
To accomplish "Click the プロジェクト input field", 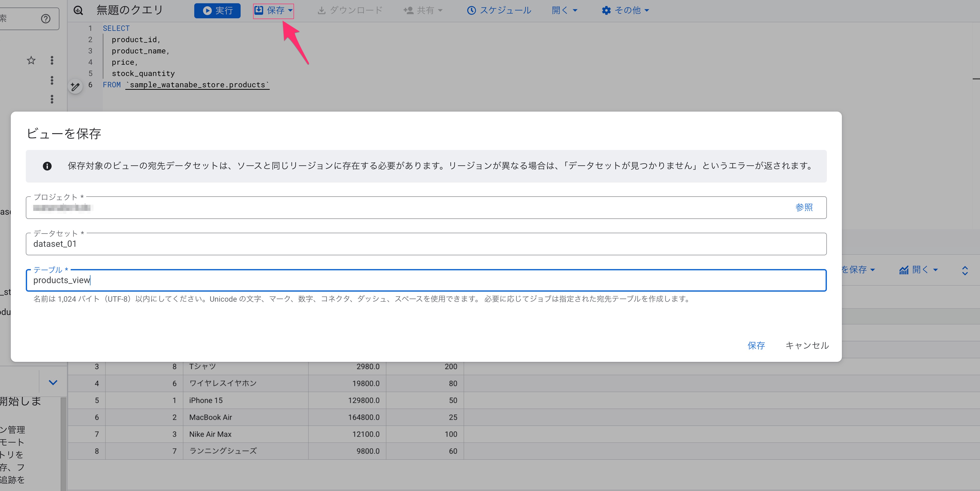I will click(x=426, y=207).
